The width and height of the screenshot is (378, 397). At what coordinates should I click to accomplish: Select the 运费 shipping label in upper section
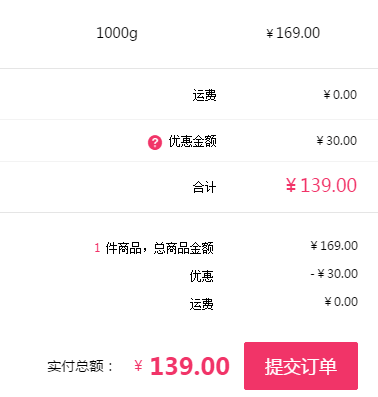click(204, 95)
